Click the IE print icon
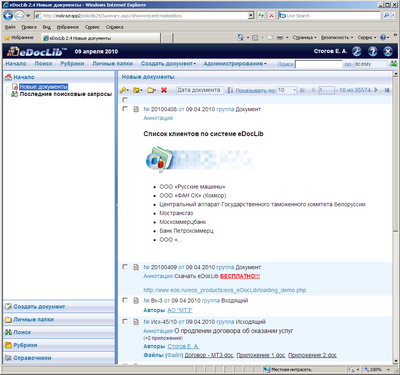400x375 pixels. click(x=280, y=37)
